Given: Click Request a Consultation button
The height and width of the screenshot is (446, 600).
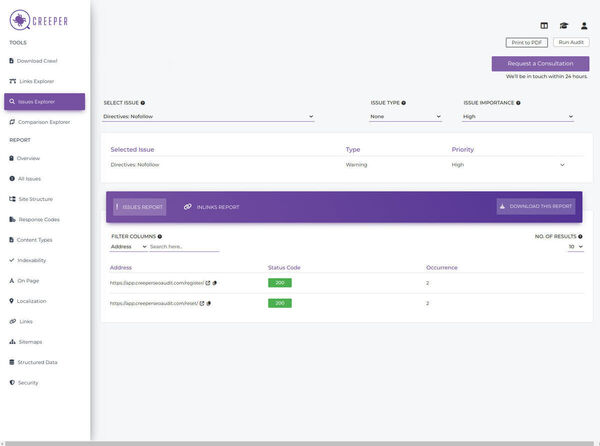Looking at the screenshot, I should tap(540, 63).
